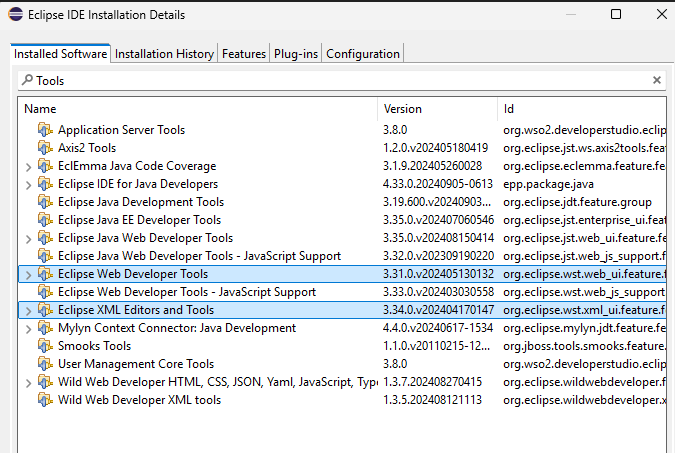This screenshot has width=675, height=453.
Task: Expand Eclipse Web Developer Tools entry
Action: [x=28, y=275]
